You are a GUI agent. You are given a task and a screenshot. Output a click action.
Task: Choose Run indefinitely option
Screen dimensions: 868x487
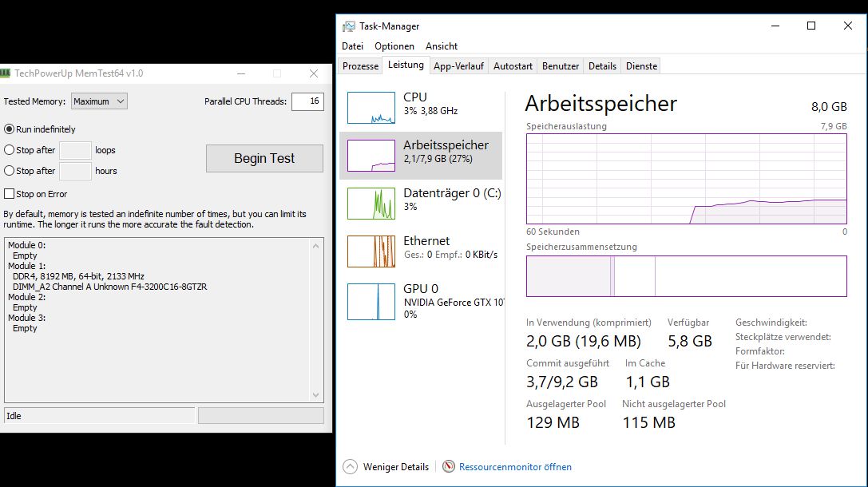click(x=9, y=129)
